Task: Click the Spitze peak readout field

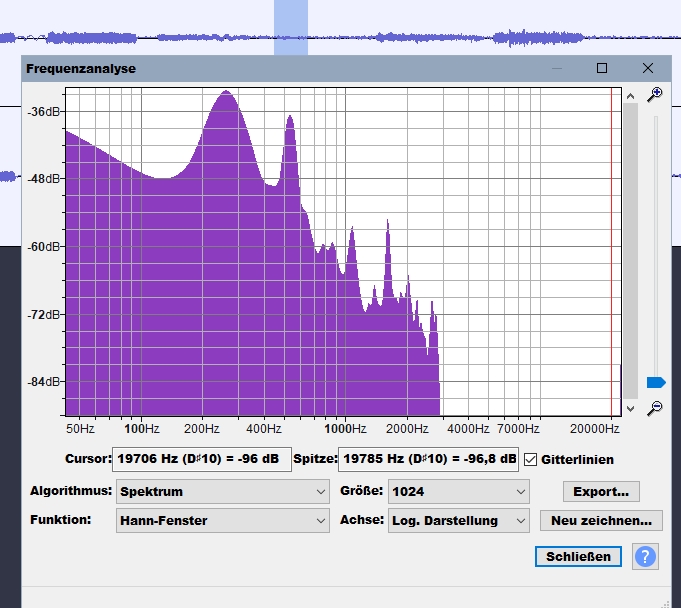Action: (428, 459)
